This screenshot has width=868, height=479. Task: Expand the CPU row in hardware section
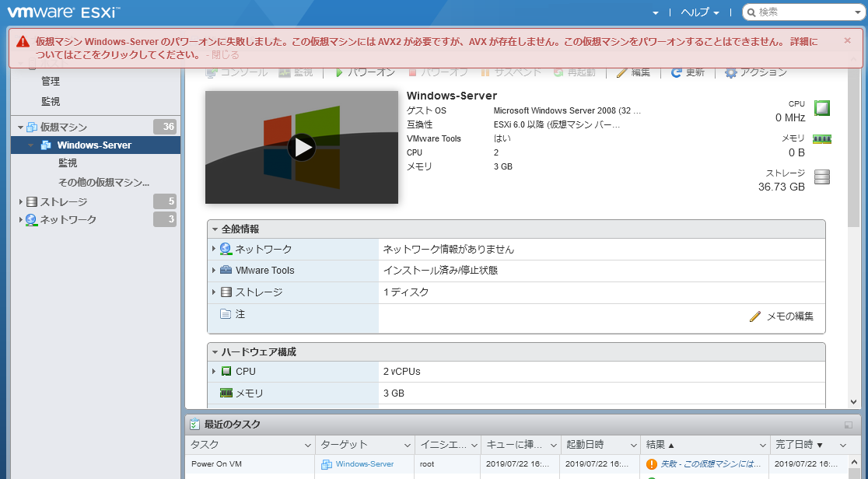214,372
